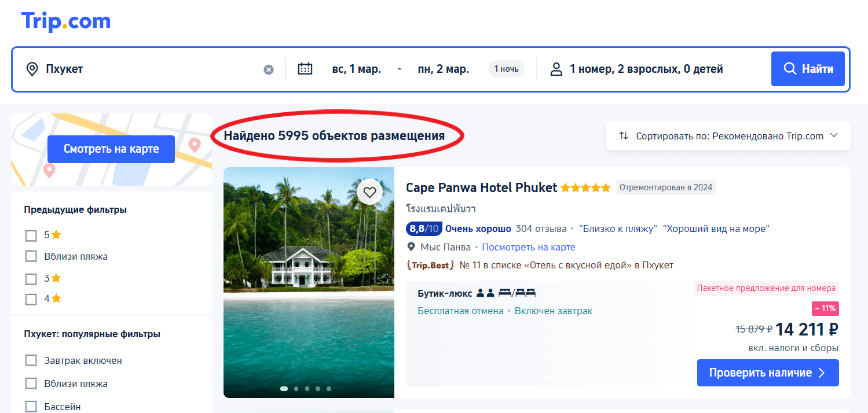
Task: Click the Смотреть на карте button
Action: tap(111, 149)
